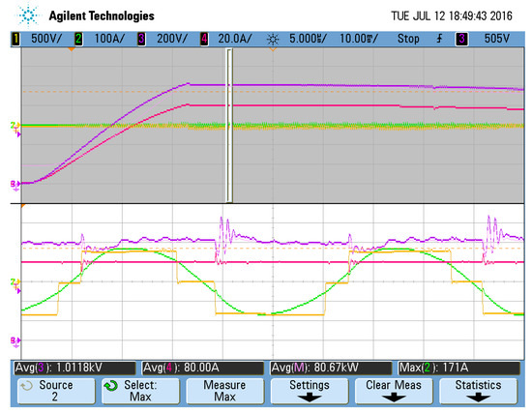
Task: Click the Stop run status indicator
Action: coord(408,39)
